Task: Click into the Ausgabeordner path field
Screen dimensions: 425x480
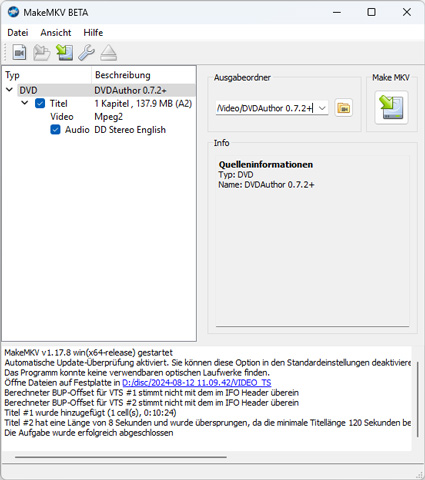Action: [x=266, y=108]
